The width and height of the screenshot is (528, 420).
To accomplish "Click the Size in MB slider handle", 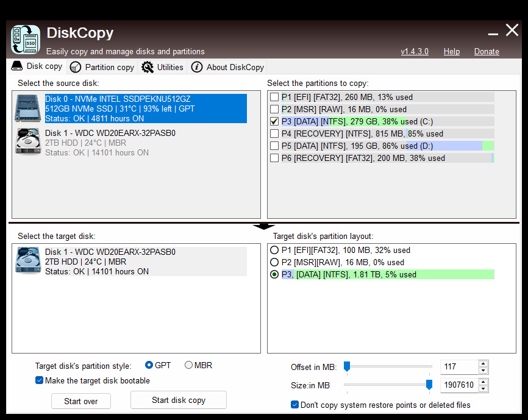I will pos(429,385).
